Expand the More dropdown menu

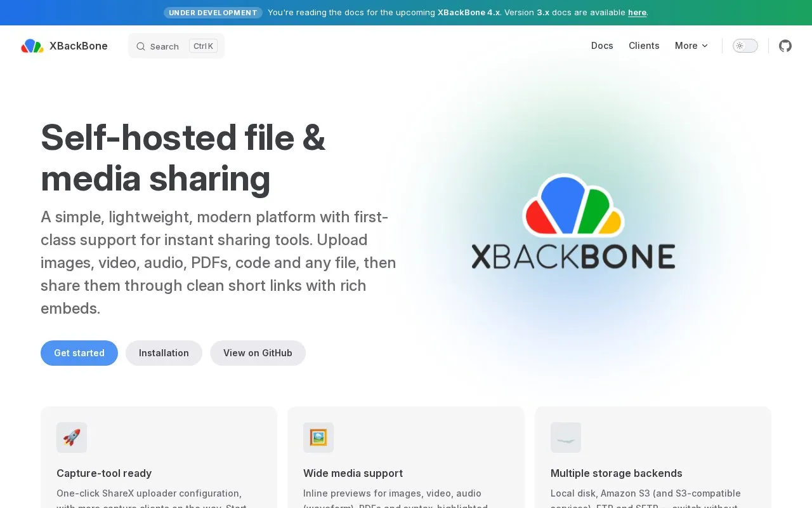pyautogui.click(x=691, y=46)
